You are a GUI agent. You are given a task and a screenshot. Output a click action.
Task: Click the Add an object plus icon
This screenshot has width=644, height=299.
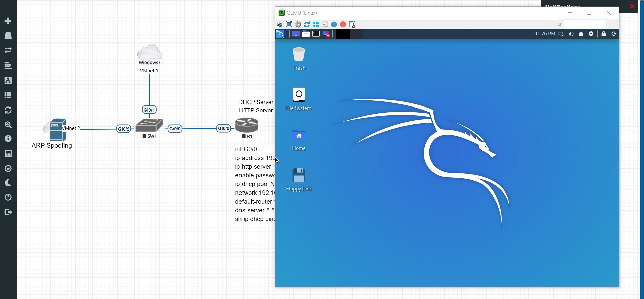click(x=8, y=21)
